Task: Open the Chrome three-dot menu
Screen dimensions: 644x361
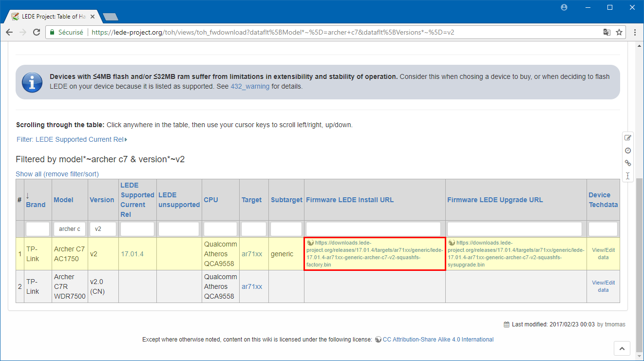Action: [x=635, y=32]
